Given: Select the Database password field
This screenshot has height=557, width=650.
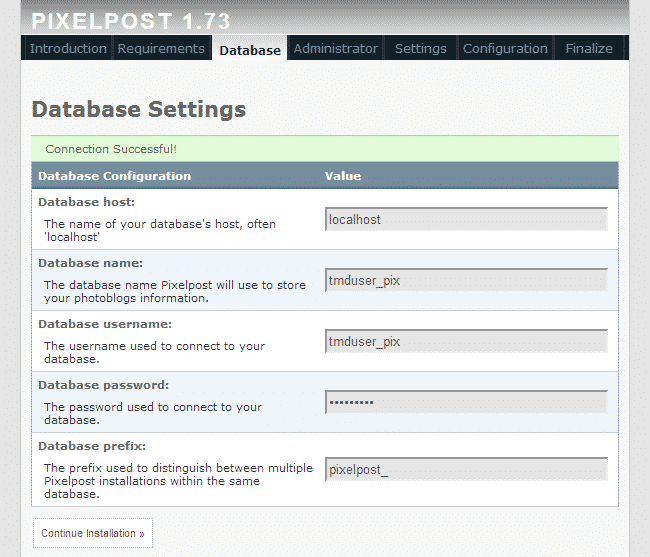Looking at the screenshot, I should coord(466,402).
